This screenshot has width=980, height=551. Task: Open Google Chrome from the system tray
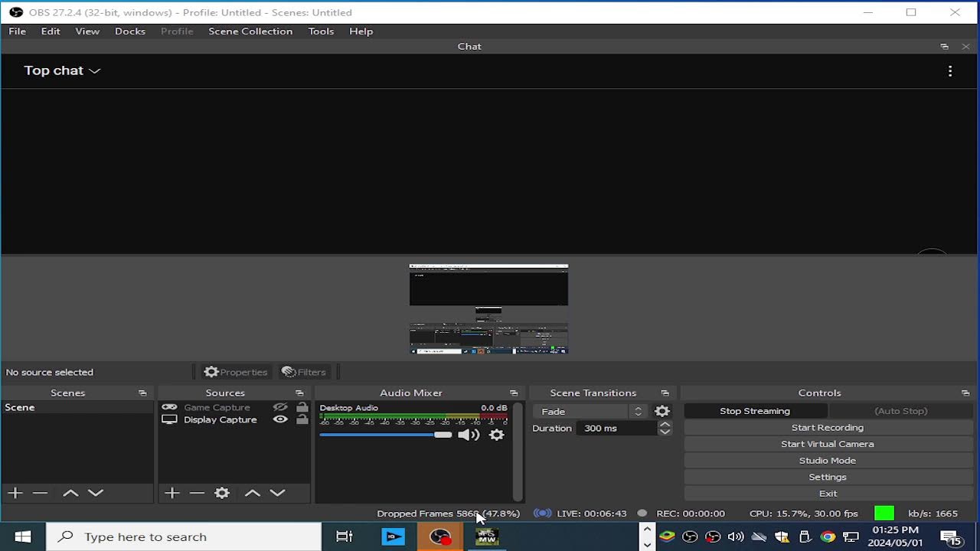point(828,537)
